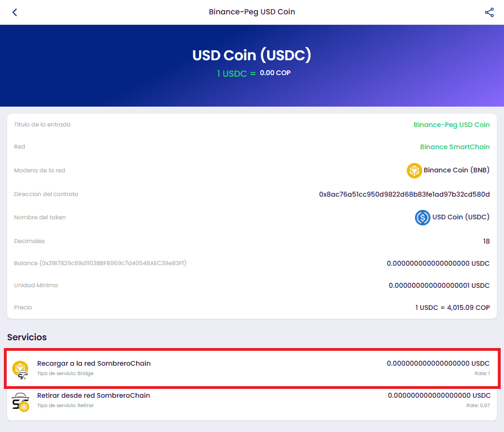Open Retirar desde red SombreroChain service

coord(252,401)
